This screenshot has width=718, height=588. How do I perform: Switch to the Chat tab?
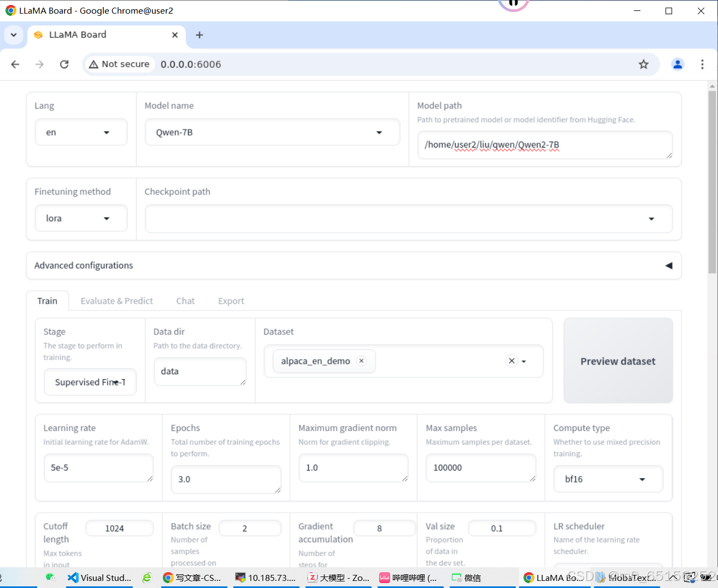pyautogui.click(x=185, y=301)
